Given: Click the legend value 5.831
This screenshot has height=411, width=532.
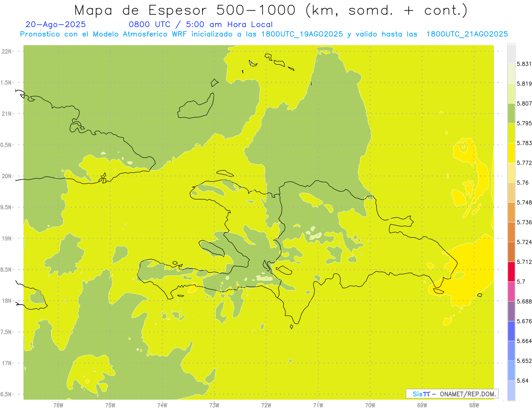Looking at the screenshot, I should coord(524,64).
